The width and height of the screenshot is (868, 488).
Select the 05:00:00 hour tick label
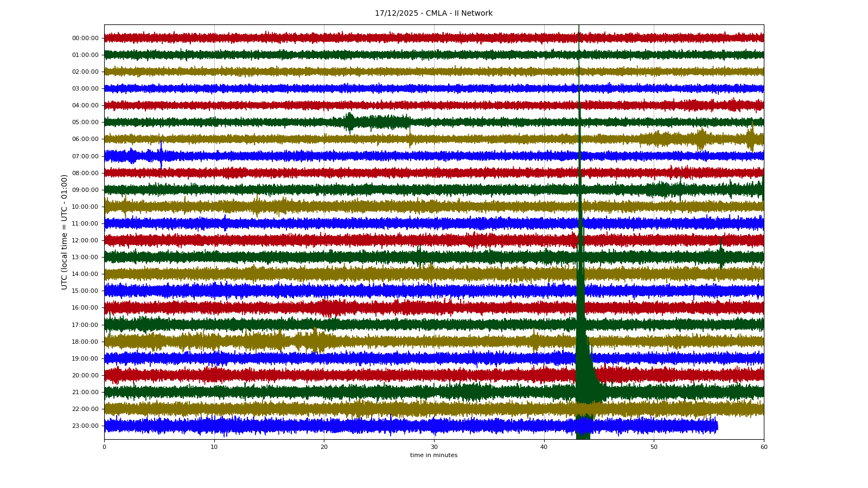[x=85, y=123]
